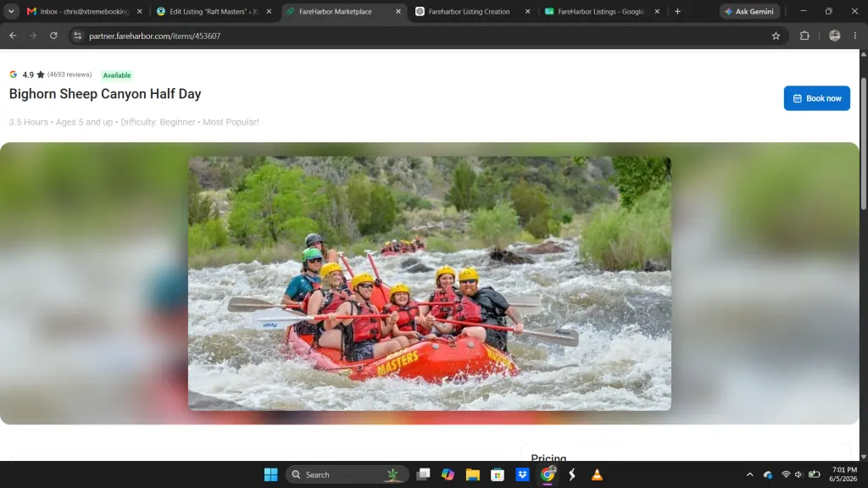Image resolution: width=868 pixels, height=488 pixels.
Task: Open the Wi-Fi network tray icon
Action: coord(786,474)
